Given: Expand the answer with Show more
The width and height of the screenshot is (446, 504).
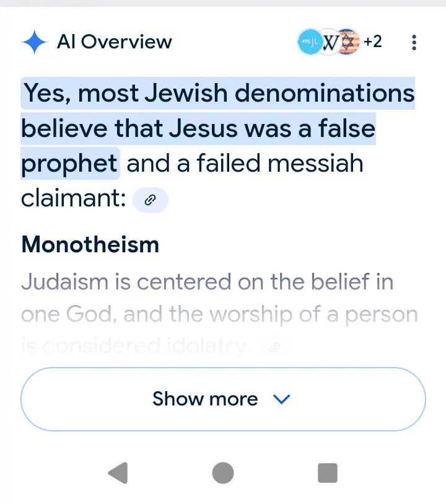Looking at the screenshot, I should (206, 399).
